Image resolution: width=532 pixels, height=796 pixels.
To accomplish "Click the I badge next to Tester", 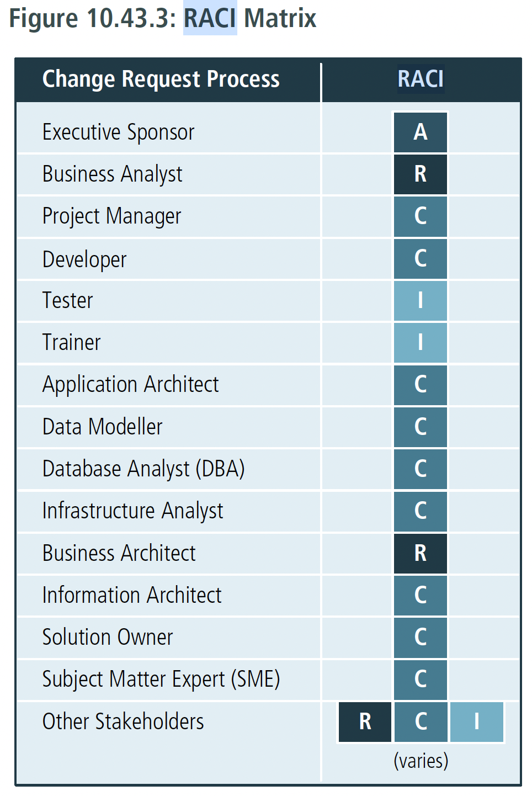I will [x=420, y=300].
